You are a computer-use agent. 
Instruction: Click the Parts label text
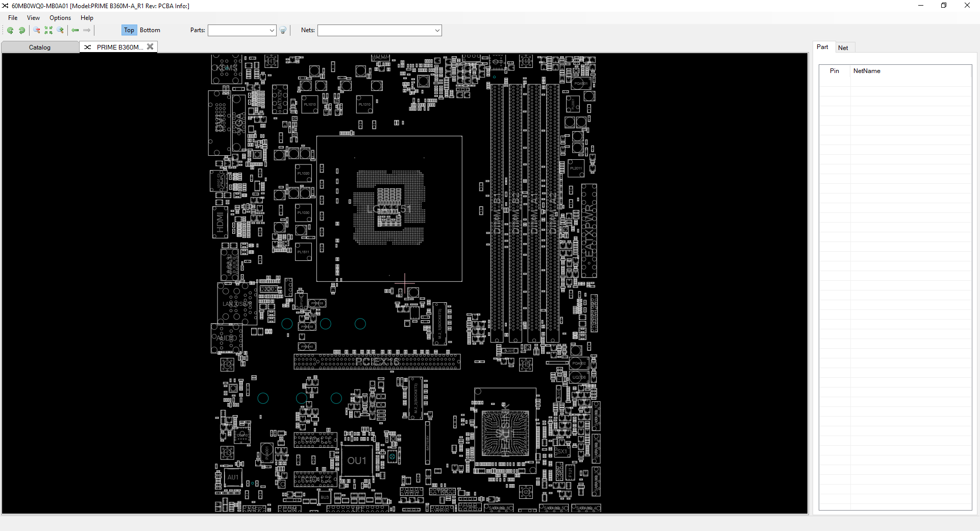coord(198,30)
